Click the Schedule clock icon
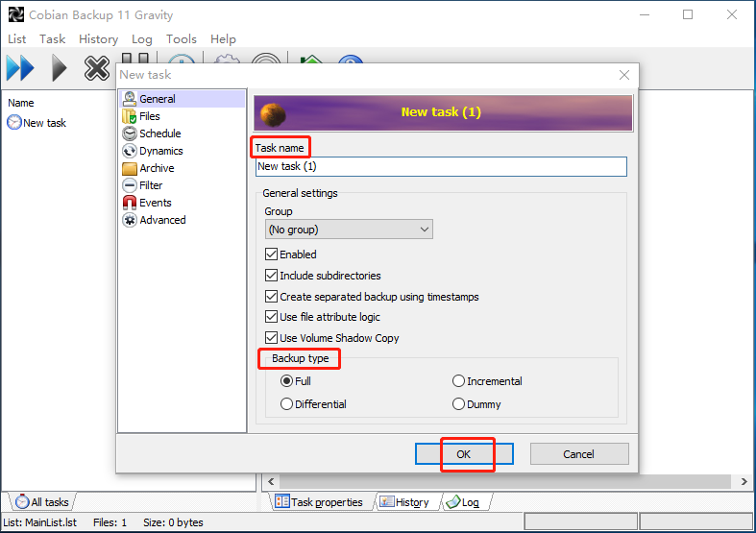Image resolution: width=756 pixels, height=533 pixels. point(130,133)
